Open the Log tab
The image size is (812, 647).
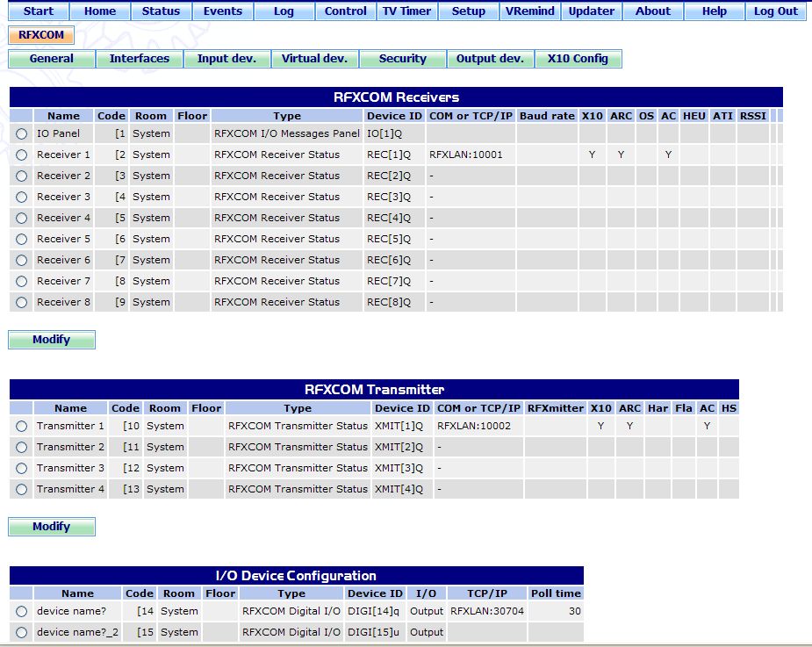click(x=284, y=11)
